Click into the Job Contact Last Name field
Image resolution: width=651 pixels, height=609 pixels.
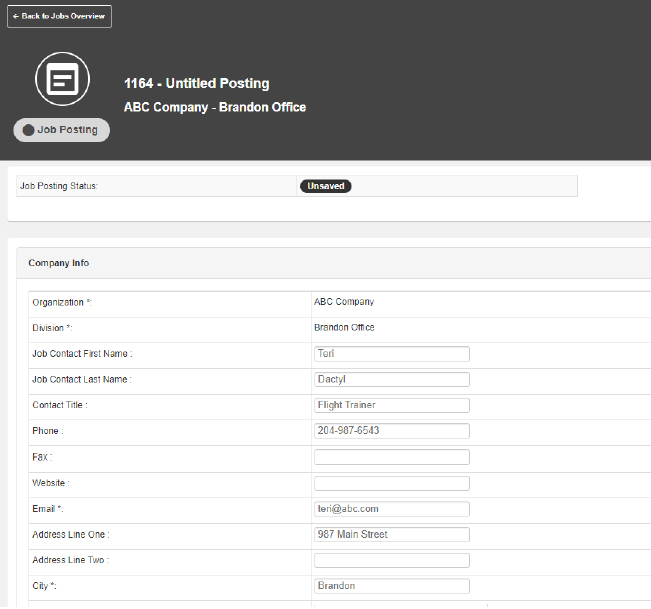(391, 380)
